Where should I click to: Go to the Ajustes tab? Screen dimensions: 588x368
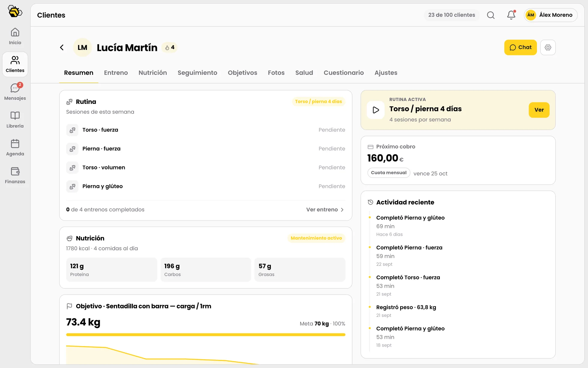pos(386,73)
